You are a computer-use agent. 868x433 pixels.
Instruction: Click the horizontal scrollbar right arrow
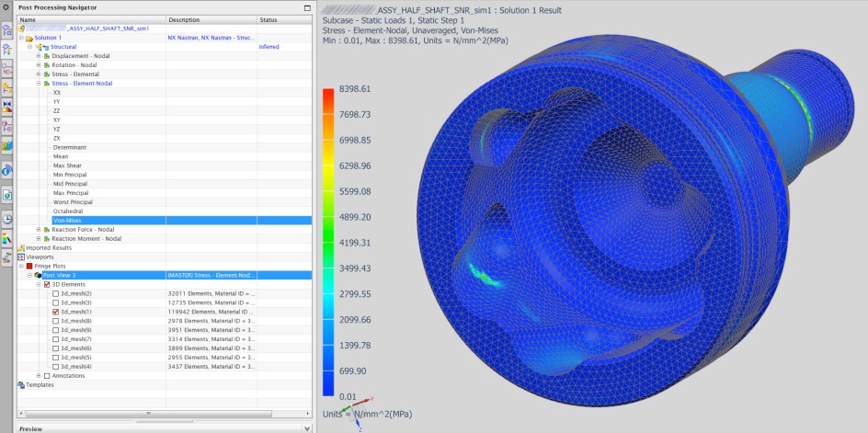tap(308, 414)
